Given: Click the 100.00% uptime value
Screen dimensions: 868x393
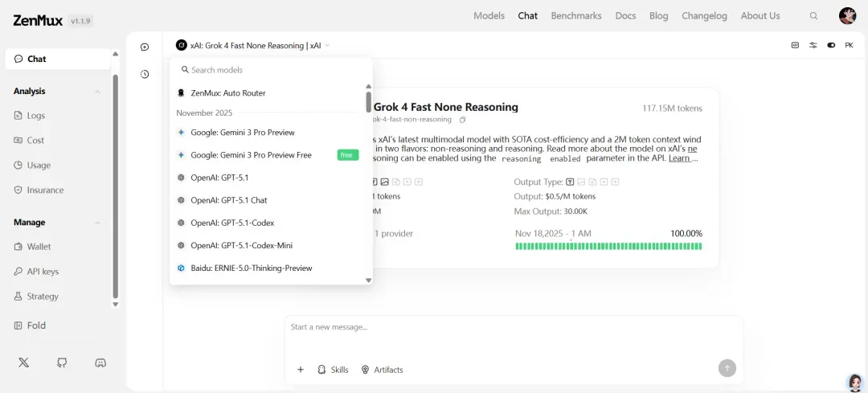Looking at the screenshot, I should click(x=686, y=234).
